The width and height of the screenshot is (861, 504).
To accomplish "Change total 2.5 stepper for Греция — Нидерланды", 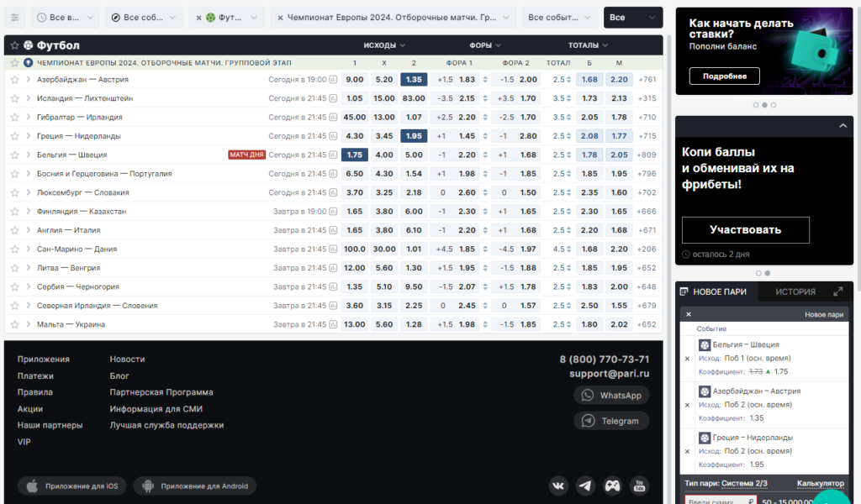I will tap(569, 136).
